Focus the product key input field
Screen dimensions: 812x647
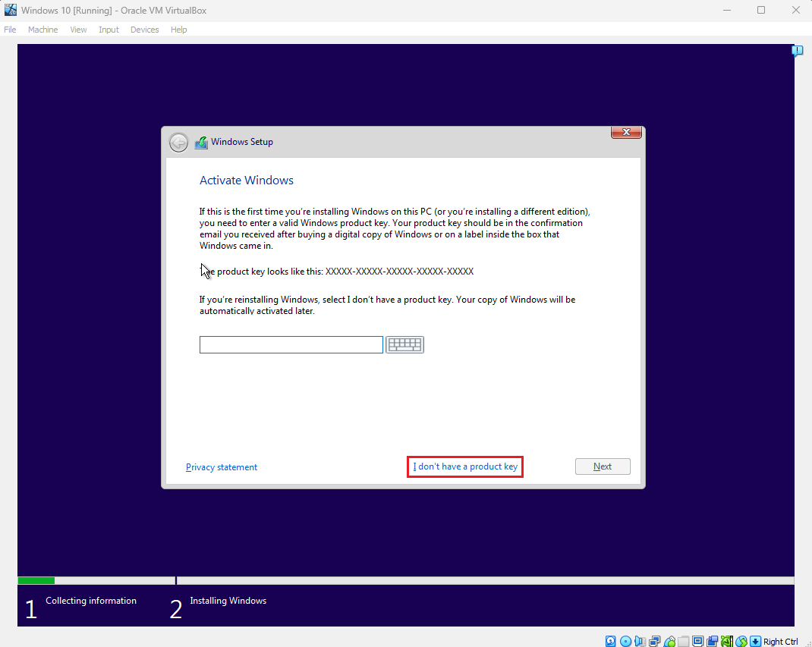291,344
